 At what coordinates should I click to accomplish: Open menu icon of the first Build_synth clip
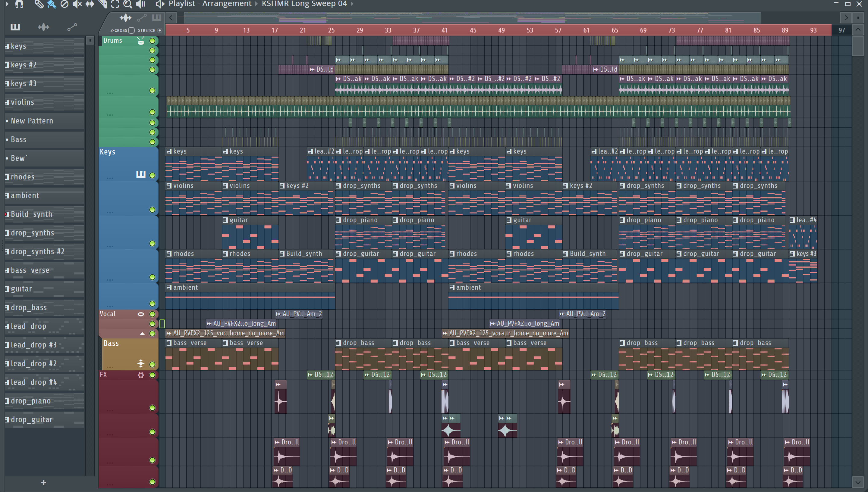coord(282,254)
